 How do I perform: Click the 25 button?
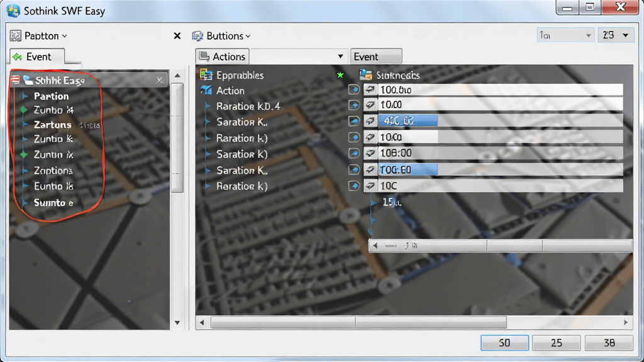pos(557,343)
